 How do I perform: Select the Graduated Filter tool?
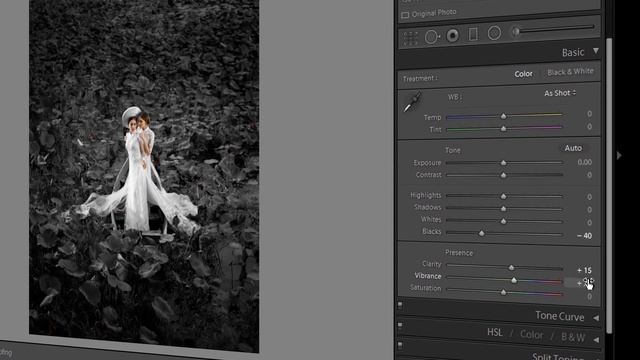click(x=473, y=34)
